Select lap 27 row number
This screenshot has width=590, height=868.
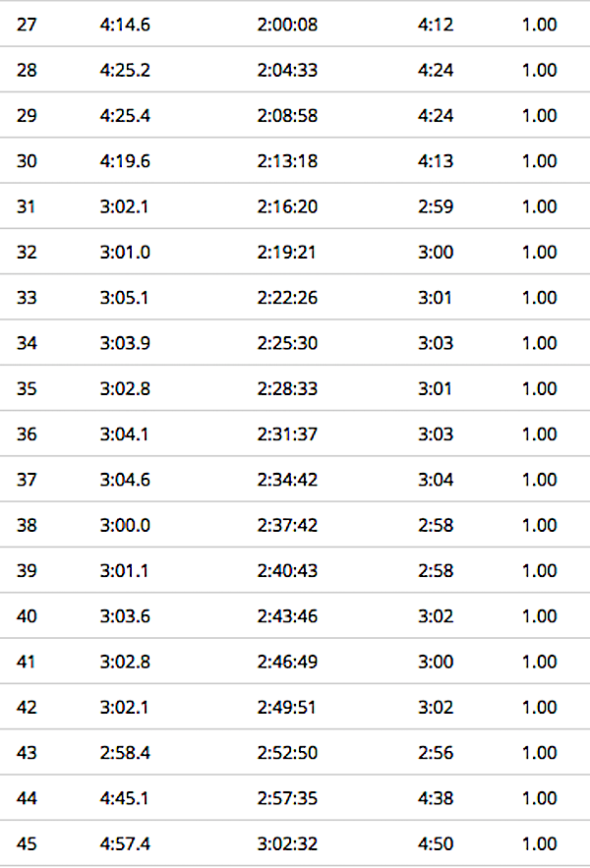pyautogui.click(x=27, y=25)
